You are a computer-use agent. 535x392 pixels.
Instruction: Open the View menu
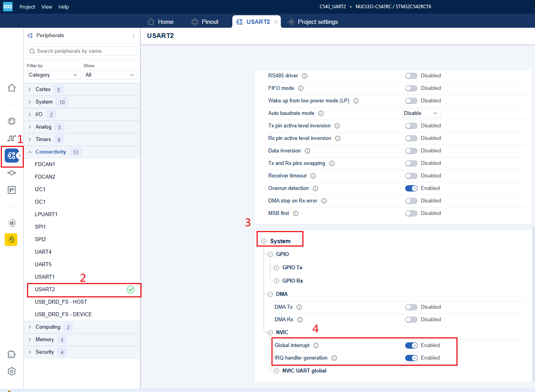pyautogui.click(x=47, y=7)
